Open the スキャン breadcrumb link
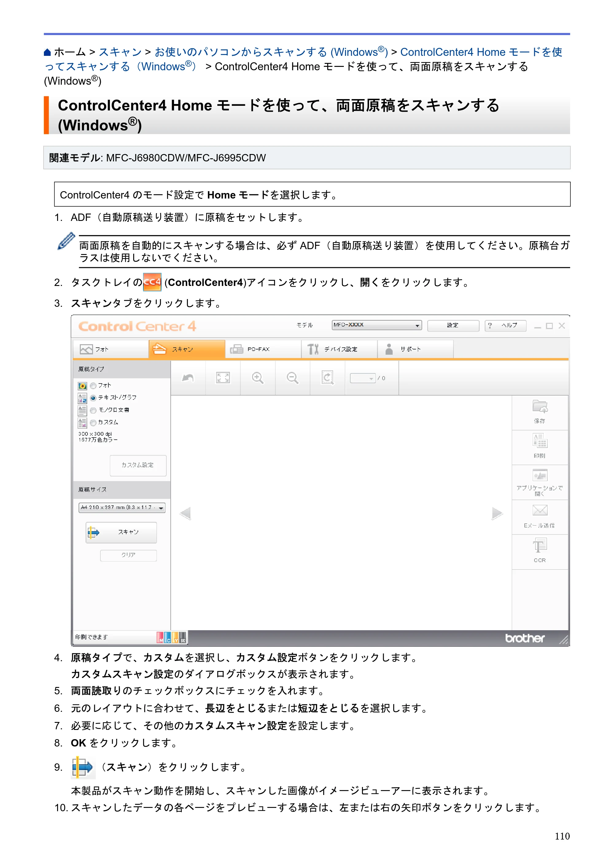 120,52
